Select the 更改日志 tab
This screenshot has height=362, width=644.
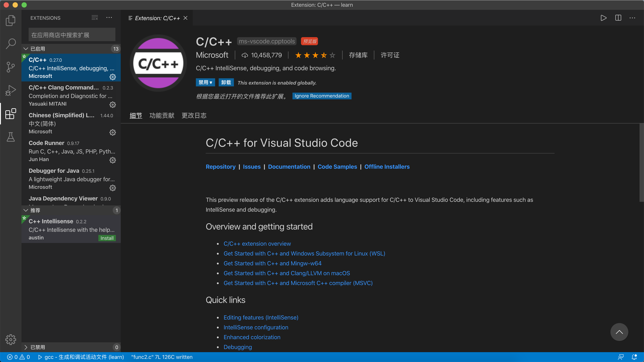[x=194, y=115]
